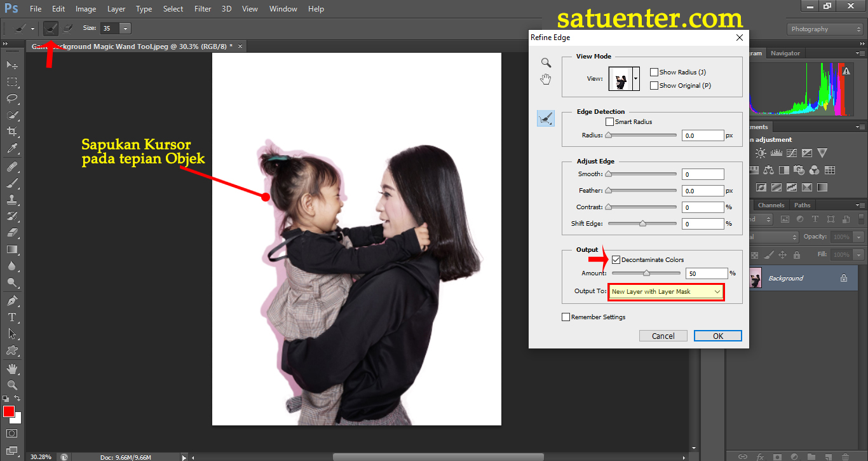This screenshot has height=461, width=868.
Task: Open the Filter menu
Action: click(203, 9)
